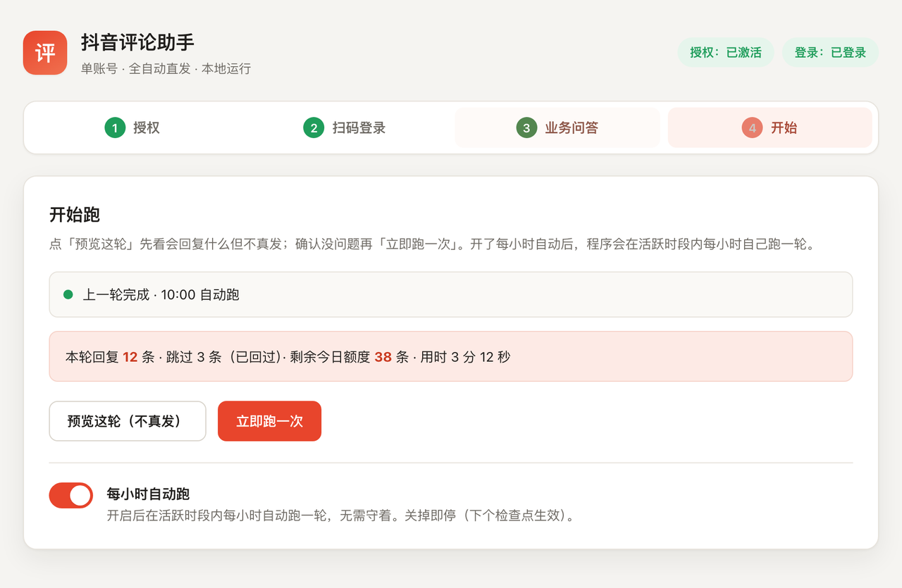Click the description starting with 开启后在活跃时段内
Viewport: 902px width, 588px height.
[341, 515]
